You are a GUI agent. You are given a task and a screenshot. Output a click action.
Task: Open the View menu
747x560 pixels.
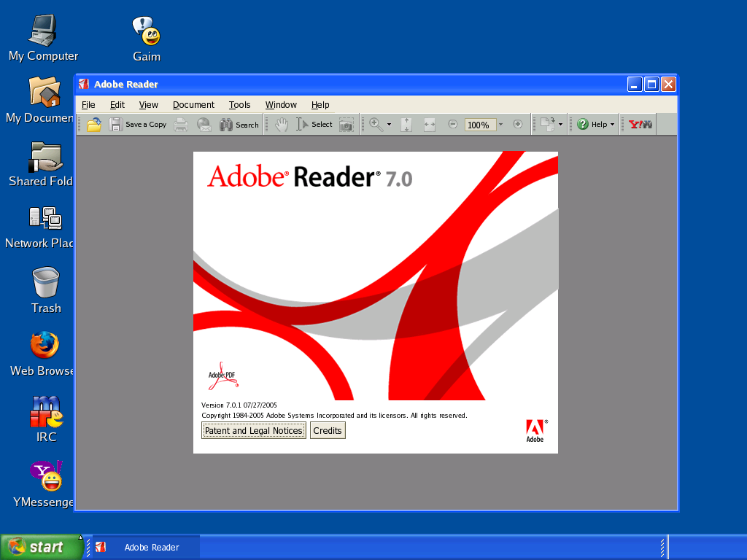pyautogui.click(x=149, y=105)
